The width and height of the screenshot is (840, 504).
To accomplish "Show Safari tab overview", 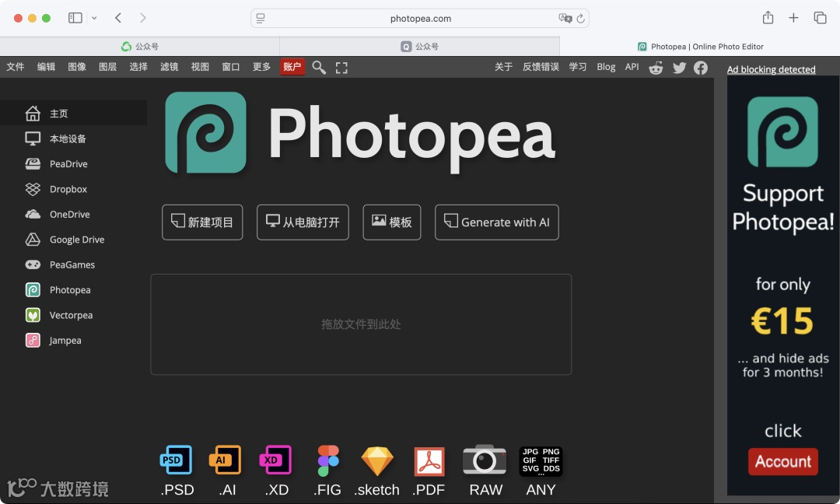I will 820,18.
